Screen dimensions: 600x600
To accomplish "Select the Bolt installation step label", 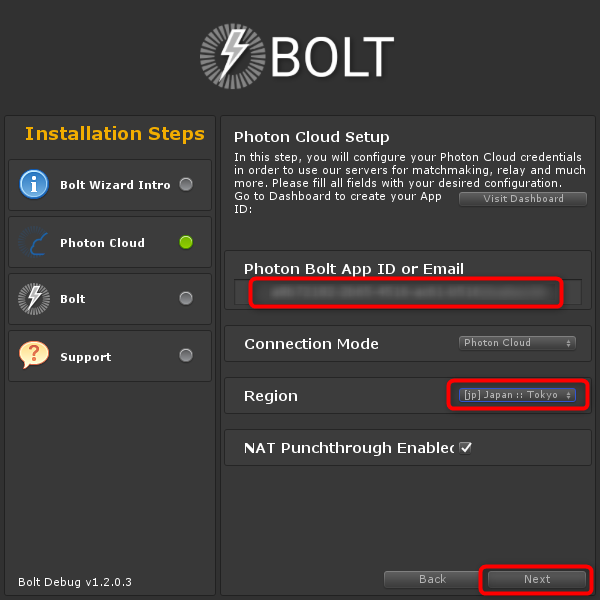I will [x=73, y=299].
